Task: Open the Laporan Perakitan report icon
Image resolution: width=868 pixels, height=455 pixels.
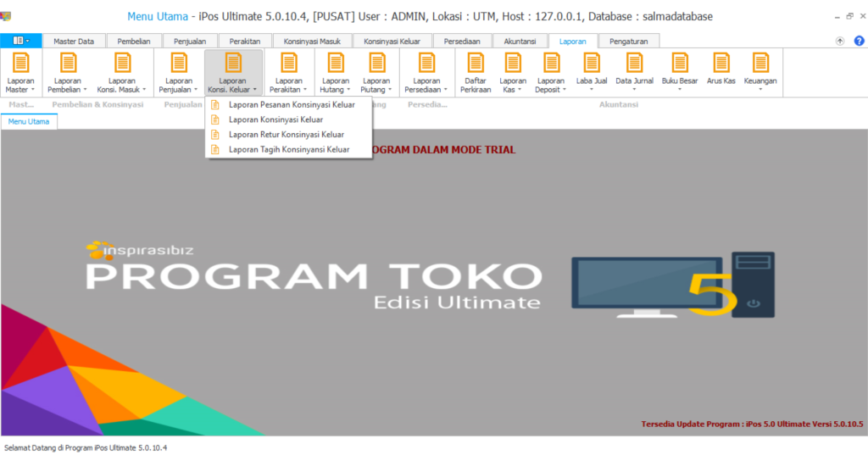Action: (x=288, y=64)
